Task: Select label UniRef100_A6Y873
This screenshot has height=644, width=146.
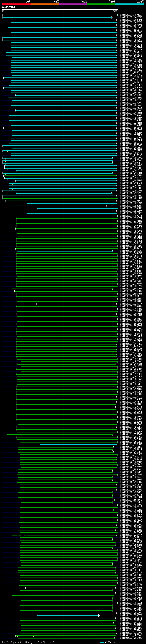Action: 131,100
